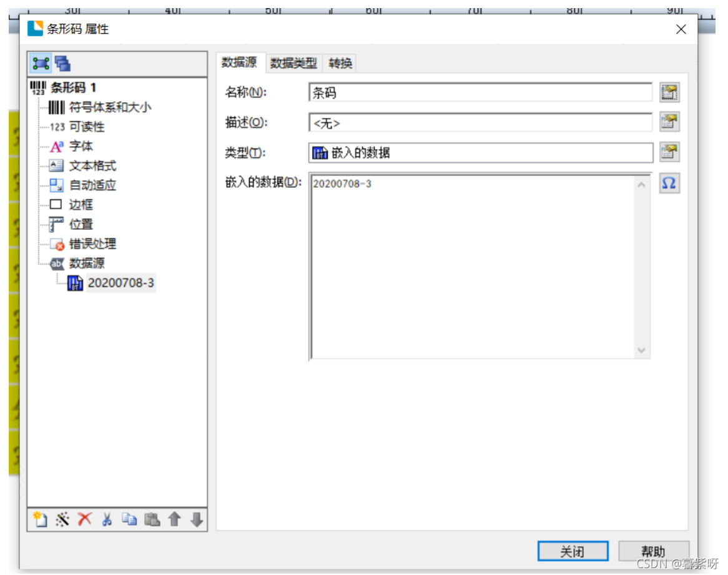Image resolution: width=728 pixels, height=575 pixels.
Task: Copy the selected data source
Action: [129, 519]
